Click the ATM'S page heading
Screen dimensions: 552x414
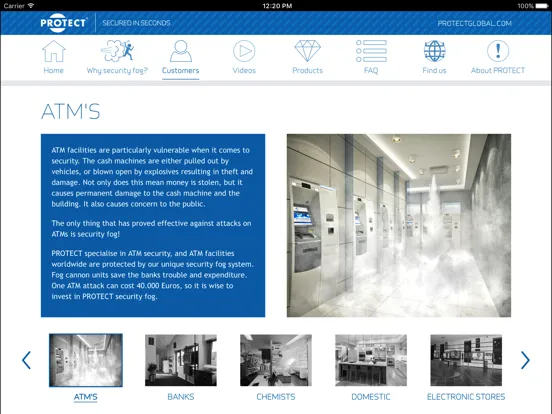tap(71, 112)
